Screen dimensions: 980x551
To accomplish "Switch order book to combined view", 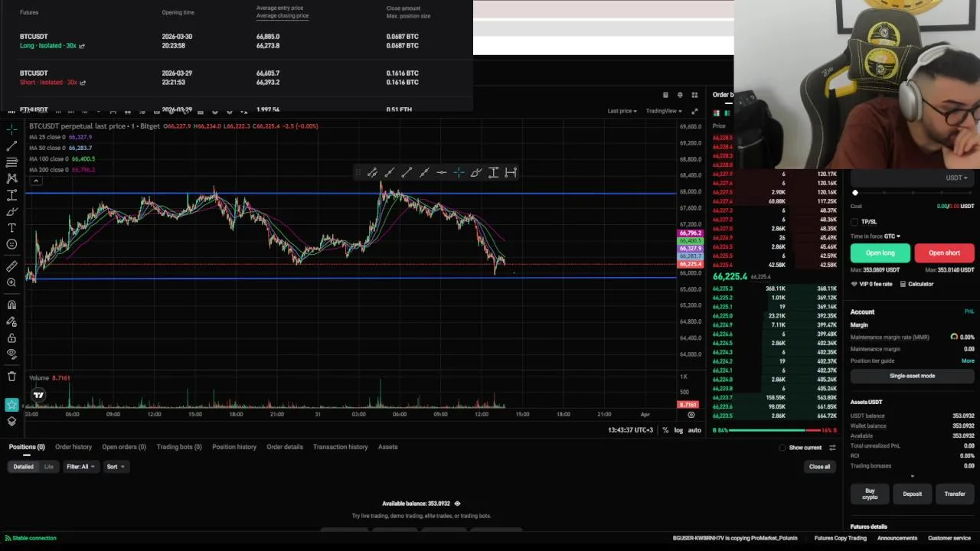I will 717,113.
